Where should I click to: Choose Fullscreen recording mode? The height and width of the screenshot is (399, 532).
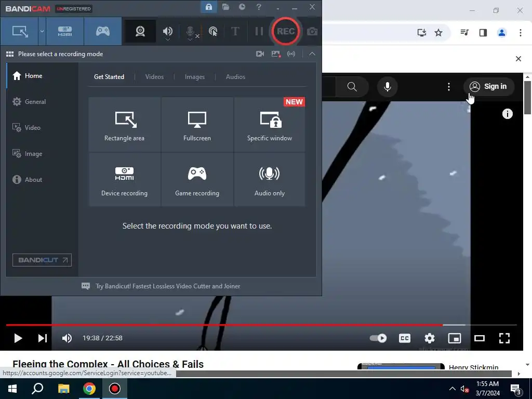point(197,125)
